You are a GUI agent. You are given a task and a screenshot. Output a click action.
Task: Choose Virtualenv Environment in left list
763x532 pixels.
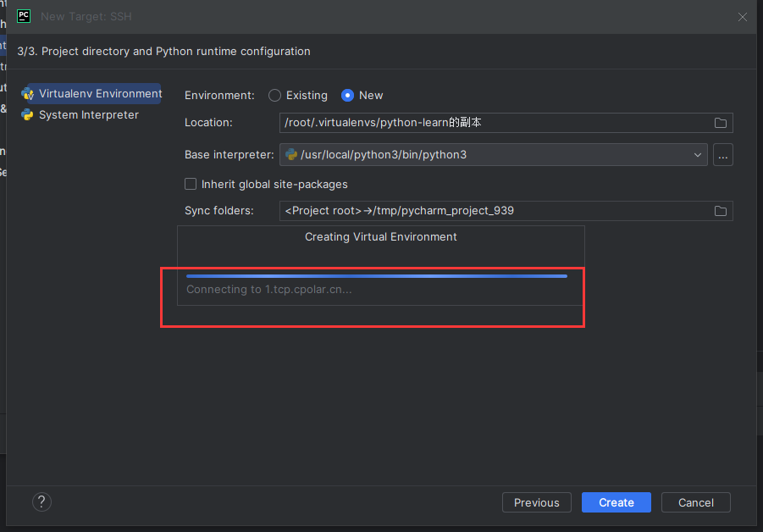coord(99,94)
